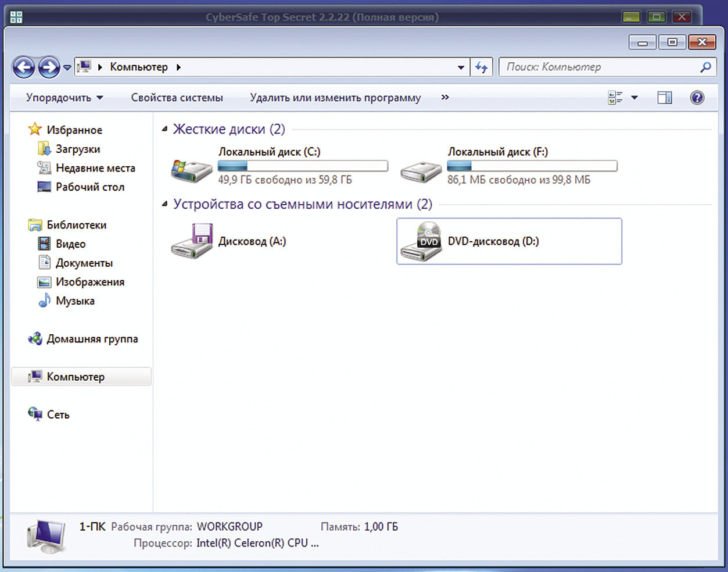Click the network icon beside Сеть
The height and width of the screenshot is (572, 728).
pos(35,414)
